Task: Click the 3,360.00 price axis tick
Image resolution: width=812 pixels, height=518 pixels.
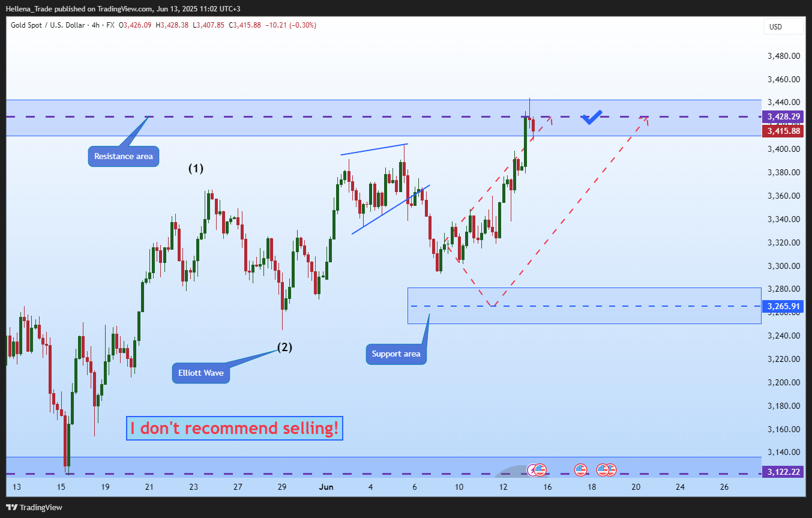Action: click(x=784, y=196)
